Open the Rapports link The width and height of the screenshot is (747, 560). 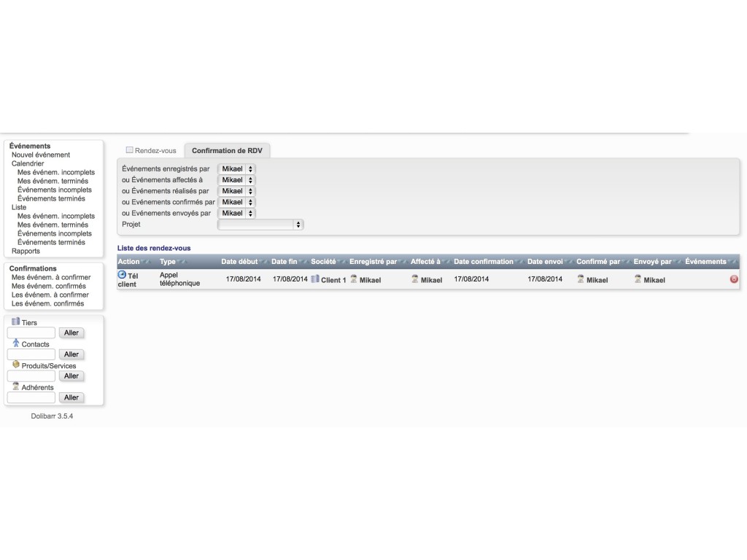tap(26, 251)
